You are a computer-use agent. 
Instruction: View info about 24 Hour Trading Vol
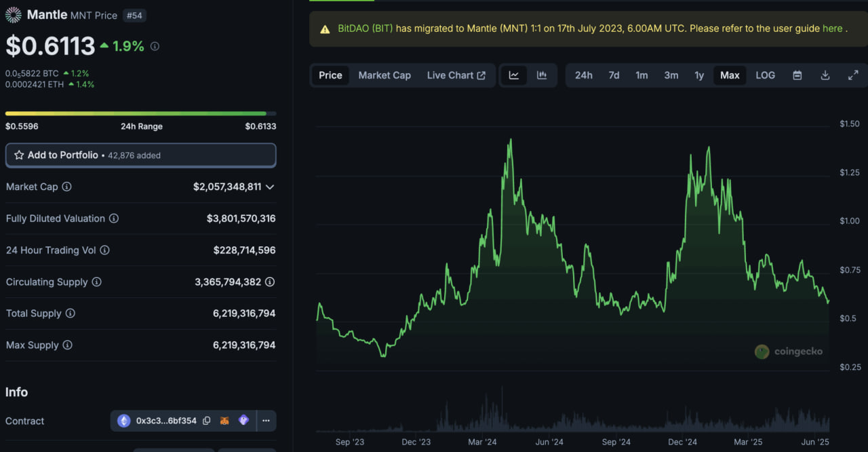click(105, 250)
